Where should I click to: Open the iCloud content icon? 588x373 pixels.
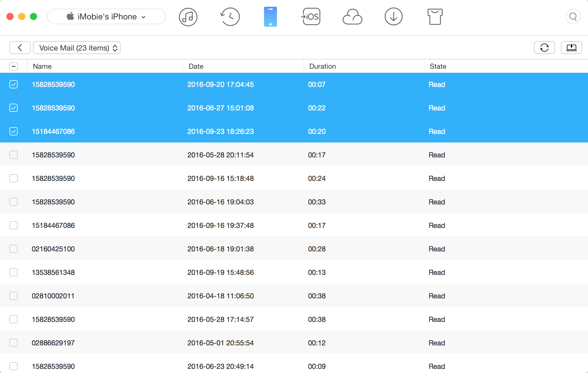coord(352,17)
